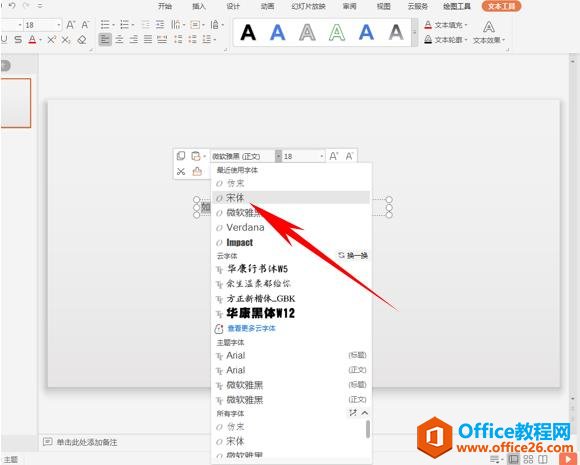The width and height of the screenshot is (580, 465).
Task: Click the notes icon beside 单击此处添加备注
Action: [x=47, y=442]
